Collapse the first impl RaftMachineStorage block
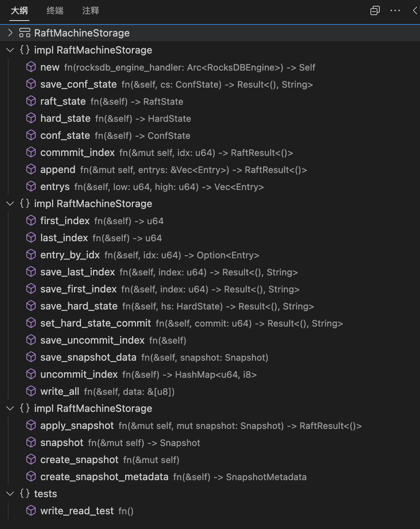 [x=10, y=50]
